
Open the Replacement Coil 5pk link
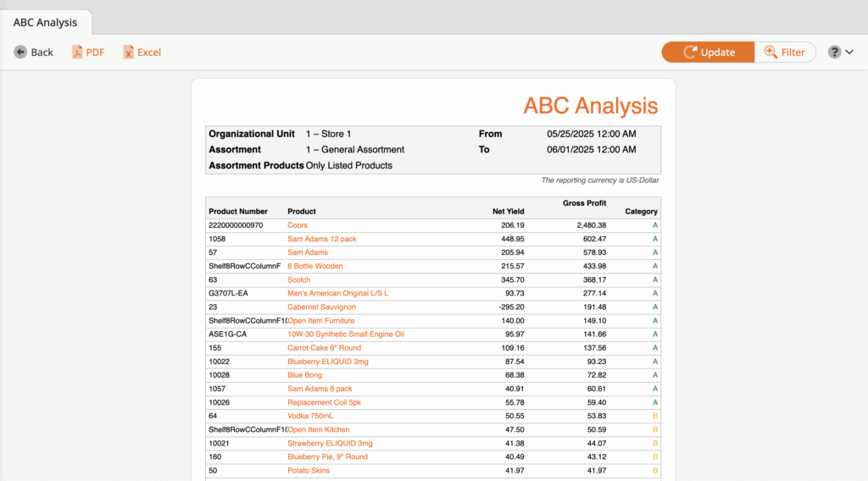pos(325,402)
